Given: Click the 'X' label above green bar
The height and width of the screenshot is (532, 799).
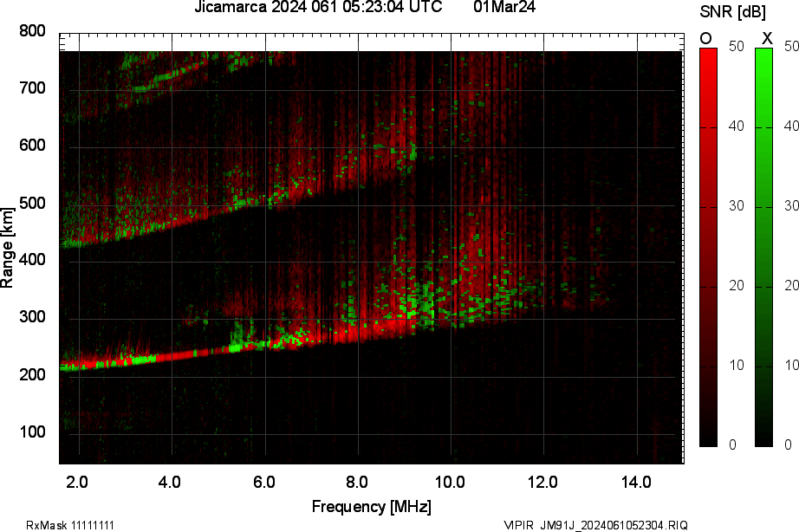Looking at the screenshot, I should pyautogui.click(x=766, y=38).
